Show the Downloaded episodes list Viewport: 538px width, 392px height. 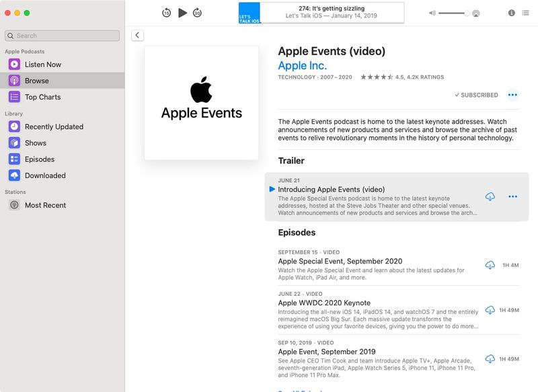[62, 175]
